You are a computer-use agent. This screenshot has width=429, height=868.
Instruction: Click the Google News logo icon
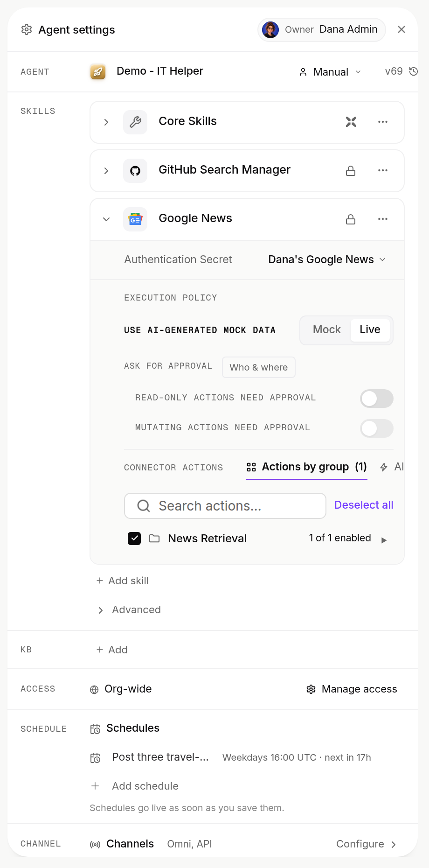(x=135, y=219)
